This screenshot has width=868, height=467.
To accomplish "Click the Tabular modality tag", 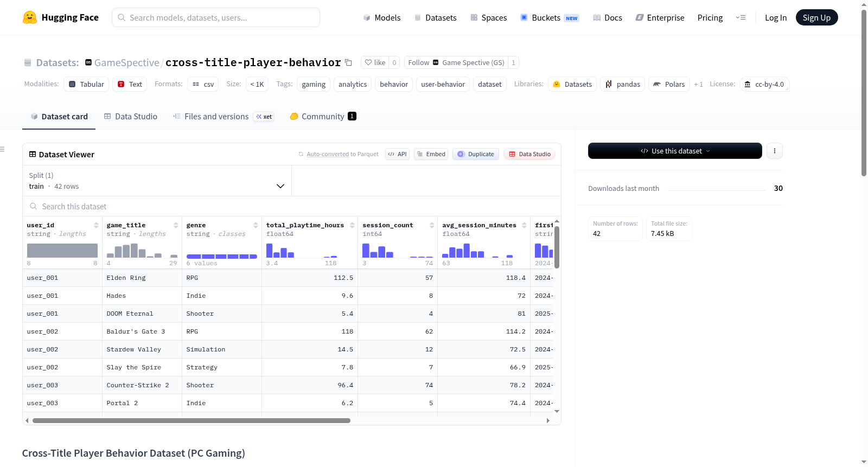I will [x=87, y=84].
